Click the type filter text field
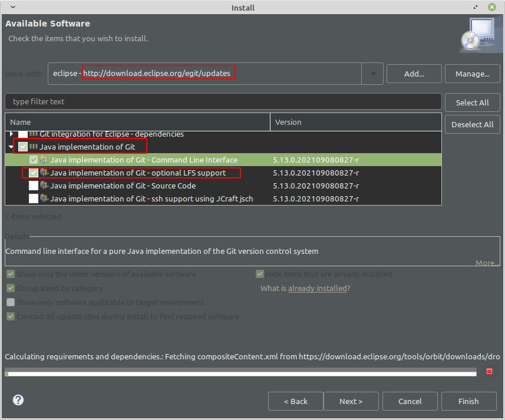 click(x=223, y=102)
